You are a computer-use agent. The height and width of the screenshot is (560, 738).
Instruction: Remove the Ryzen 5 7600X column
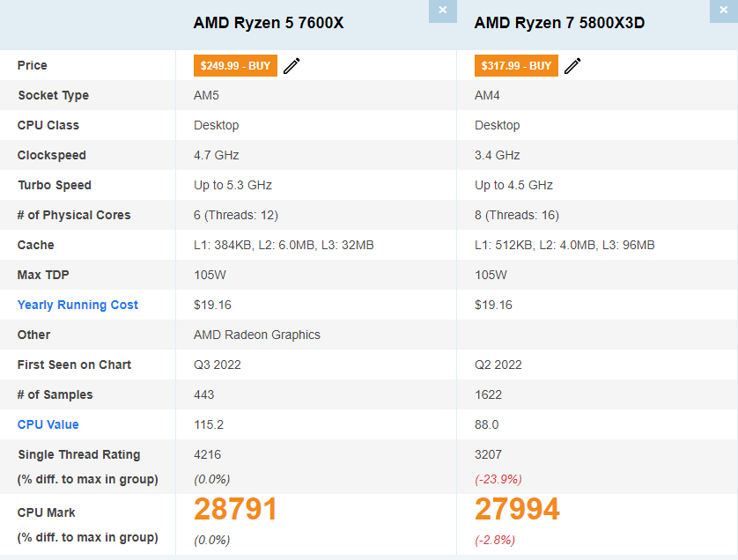point(442,11)
